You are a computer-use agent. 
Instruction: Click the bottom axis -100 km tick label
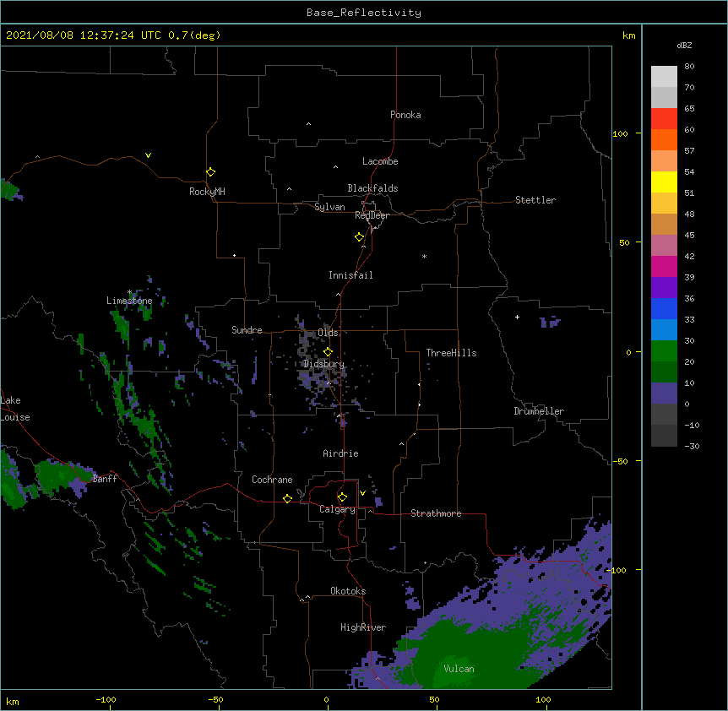coord(106,699)
